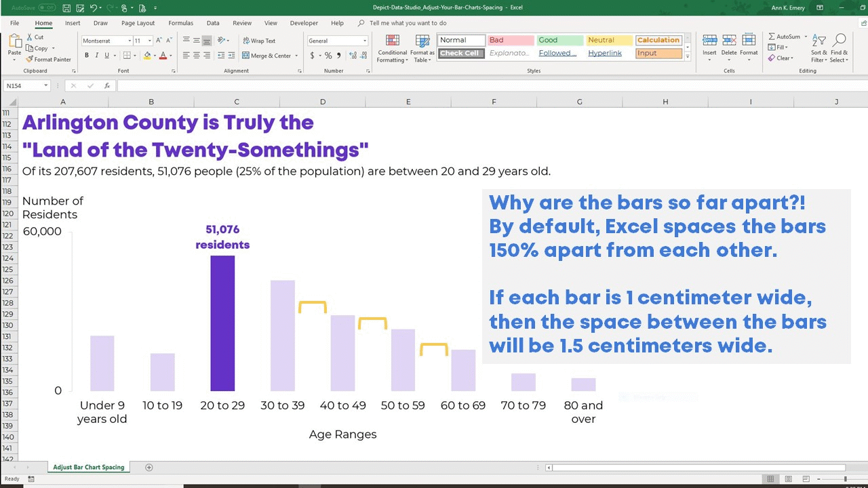Toggle italic formatting
Viewport: 868px width, 488px height.
pyautogui.click(x=96, y=55)
